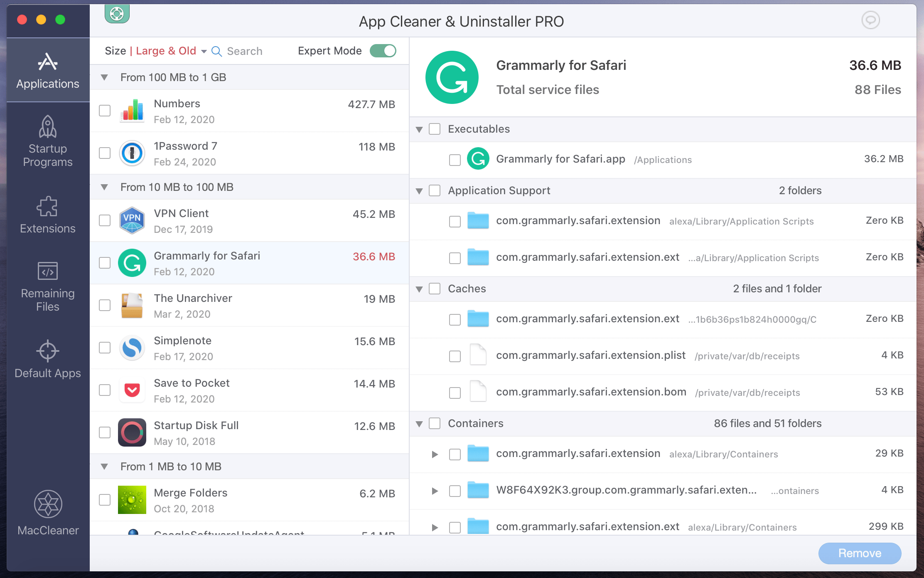Viewport: 924px width, 578px height.
Task: Open the Startup Programs section
Action: click(48, 141)
